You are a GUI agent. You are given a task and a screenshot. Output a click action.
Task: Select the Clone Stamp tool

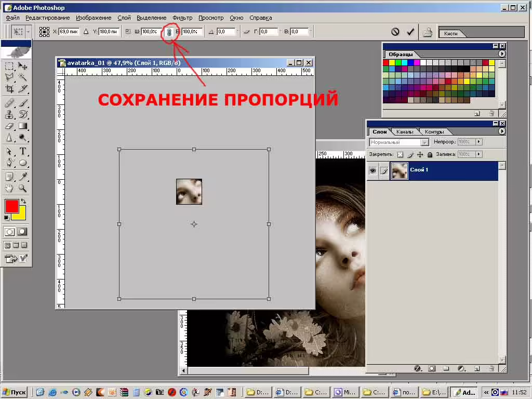click(x=9, y=114)
